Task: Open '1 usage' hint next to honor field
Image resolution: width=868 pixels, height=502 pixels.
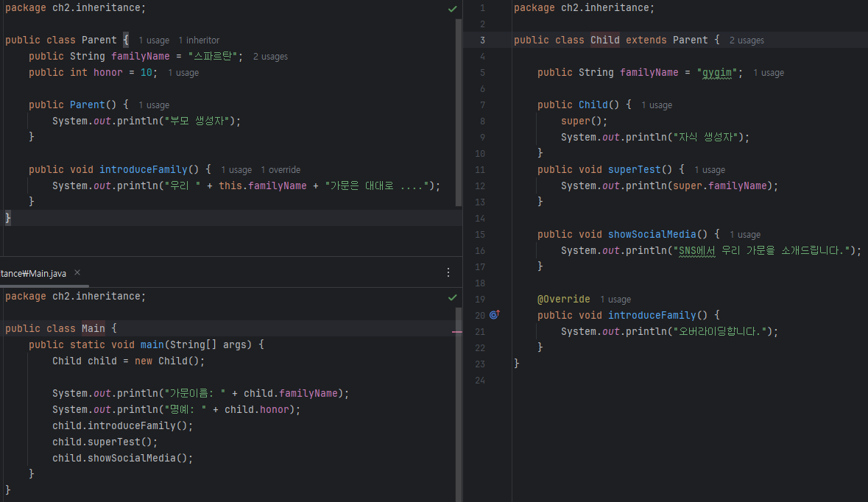Action: click(x=183, y=73)
